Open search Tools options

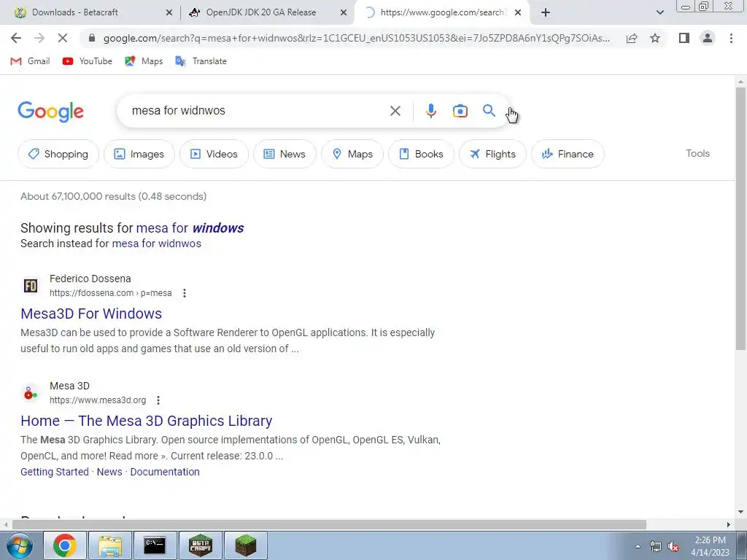pos(697,153)
